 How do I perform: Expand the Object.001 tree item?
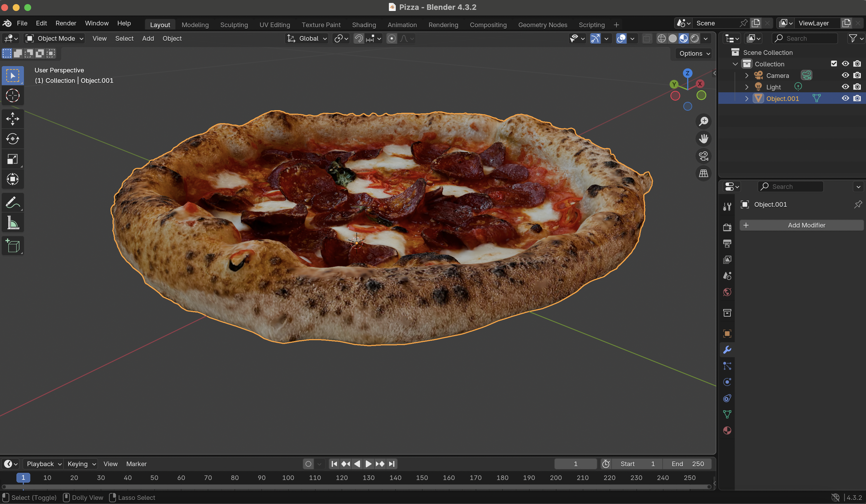[x=746, y=99]
